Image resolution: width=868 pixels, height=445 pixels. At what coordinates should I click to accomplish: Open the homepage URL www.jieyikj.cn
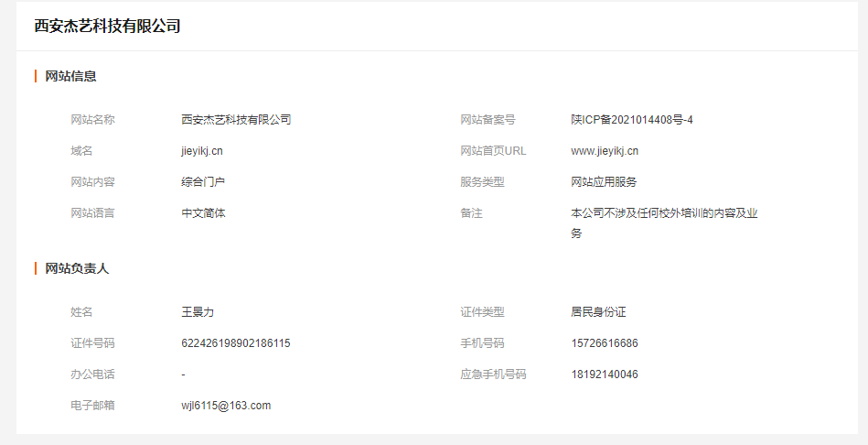pos(605,151)
